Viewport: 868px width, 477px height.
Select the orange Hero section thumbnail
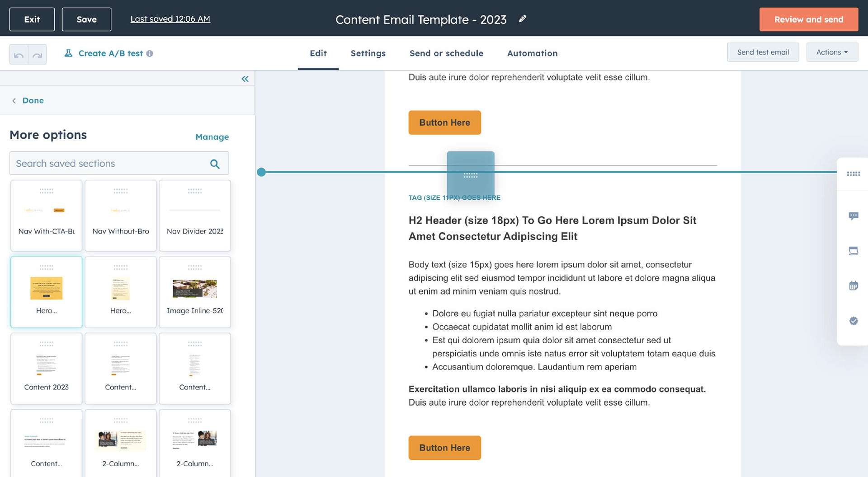pyautogui.click(x=46, y=292)
